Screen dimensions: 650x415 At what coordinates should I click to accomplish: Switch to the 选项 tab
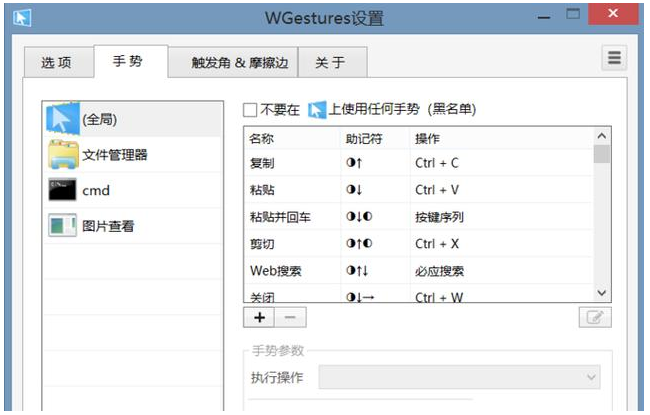click(58, 62)
